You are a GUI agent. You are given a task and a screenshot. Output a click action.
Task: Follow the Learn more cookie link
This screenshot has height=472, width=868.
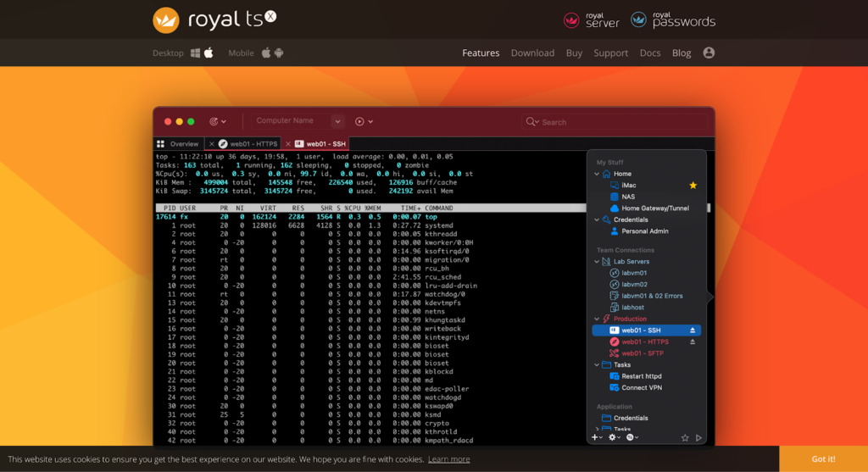coord(448,459)
